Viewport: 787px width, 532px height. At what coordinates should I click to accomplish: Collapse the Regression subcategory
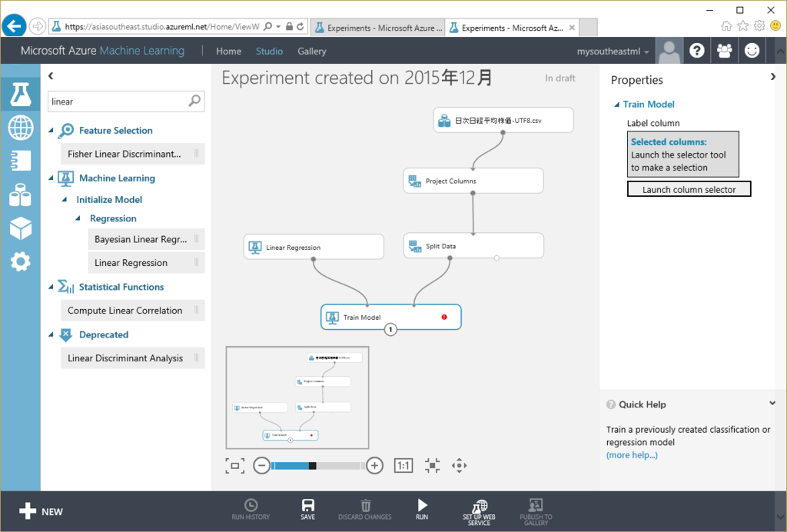pyautogui.click(x=78, y=218)
